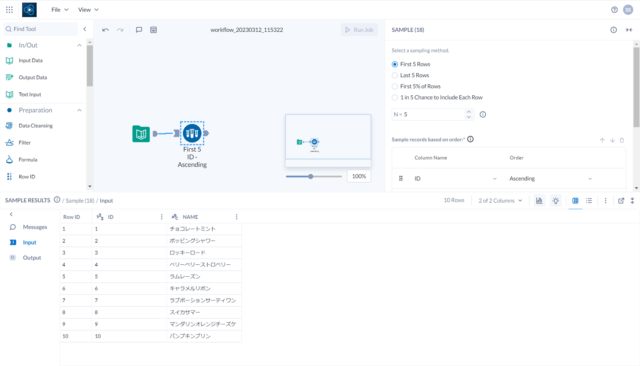Viewport: 640px width, 366px height.
Task: Open the apps grid launcher
Action: click(x=9, y=9)
